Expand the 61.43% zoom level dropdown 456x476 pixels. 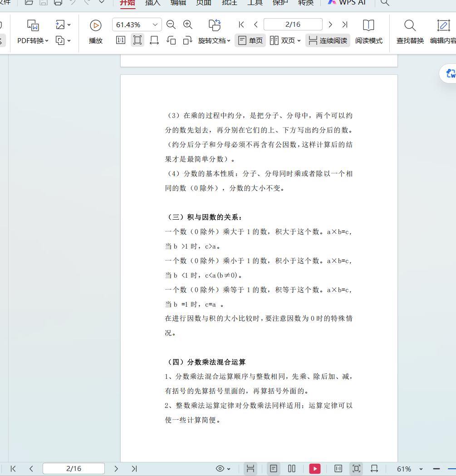point(155,25)
